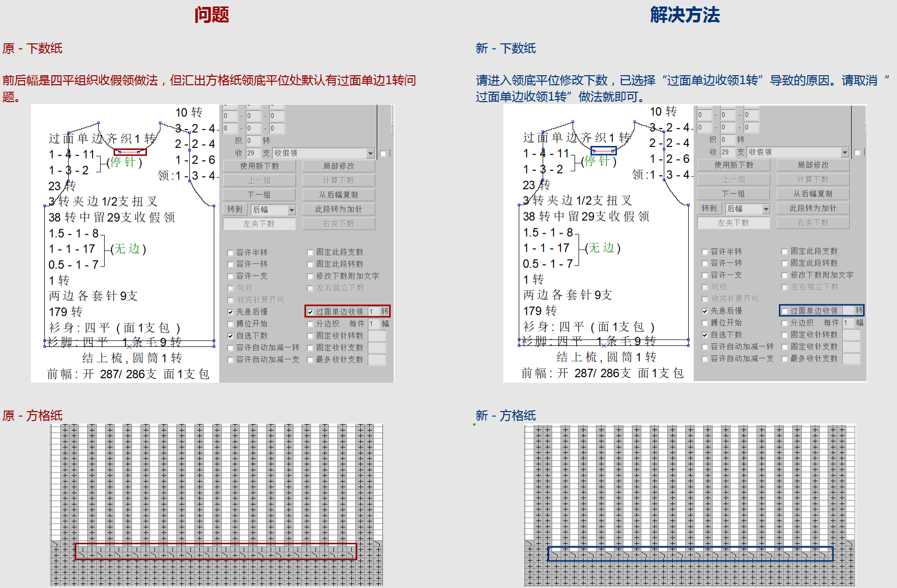The width and height of the screenshot is (897, 588).
Task: Open the 收假领 combo in the solution panel
Action: point(845,152)
